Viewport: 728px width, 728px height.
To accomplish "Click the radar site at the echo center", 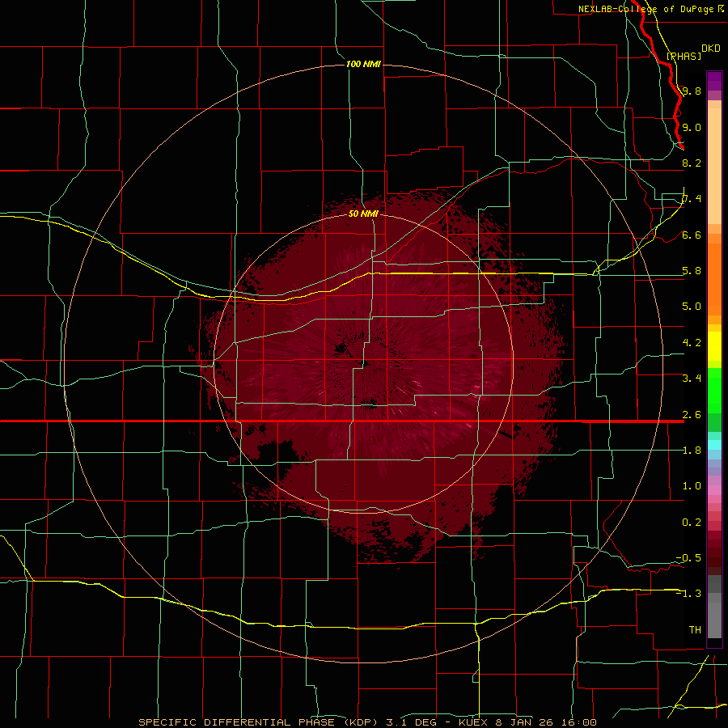I will click(365, 364).
